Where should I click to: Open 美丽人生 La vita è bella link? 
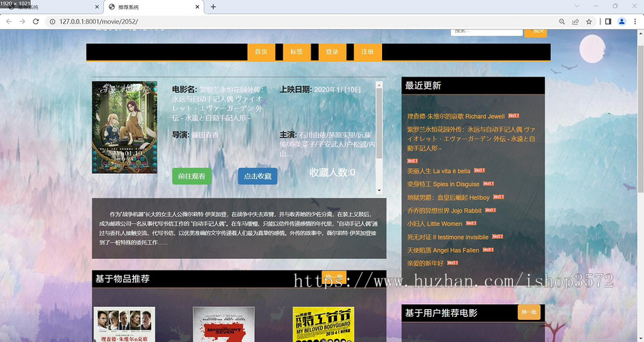(439, 171)
